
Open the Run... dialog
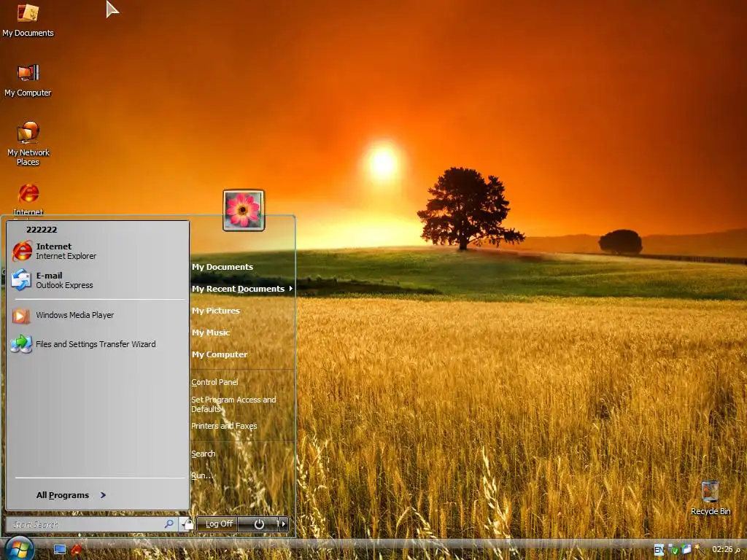point(201,475)
